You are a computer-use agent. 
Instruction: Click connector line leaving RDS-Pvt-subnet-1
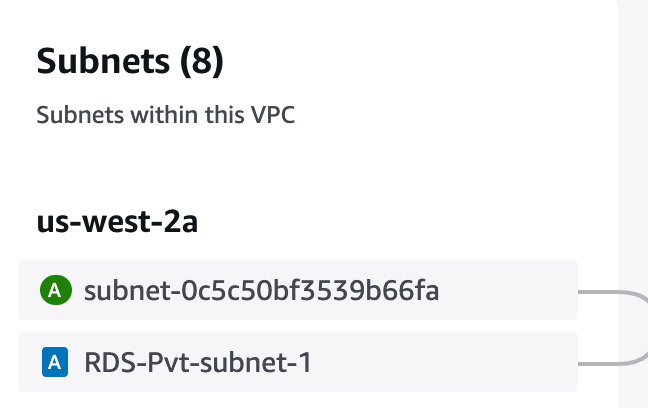click(599, 363)
